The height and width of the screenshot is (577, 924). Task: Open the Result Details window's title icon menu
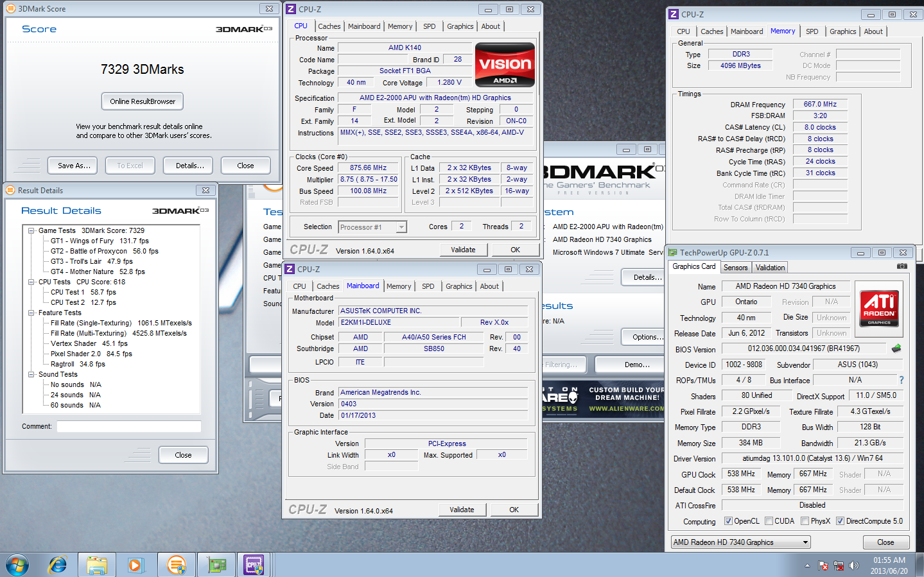[x=10, y=190]
